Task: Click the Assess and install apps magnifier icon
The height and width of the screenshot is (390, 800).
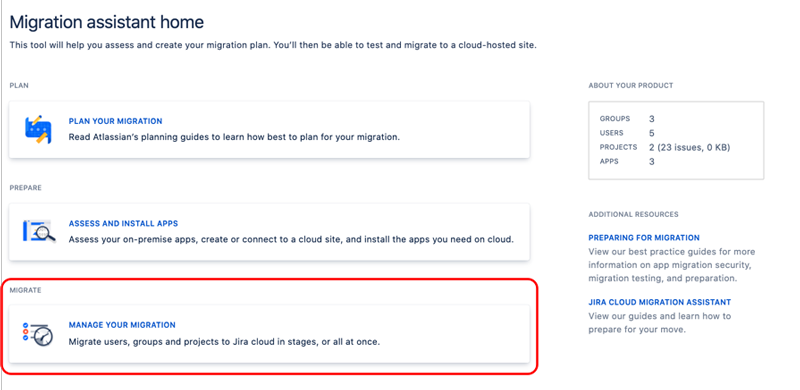Action: click(x=39, y=232)
